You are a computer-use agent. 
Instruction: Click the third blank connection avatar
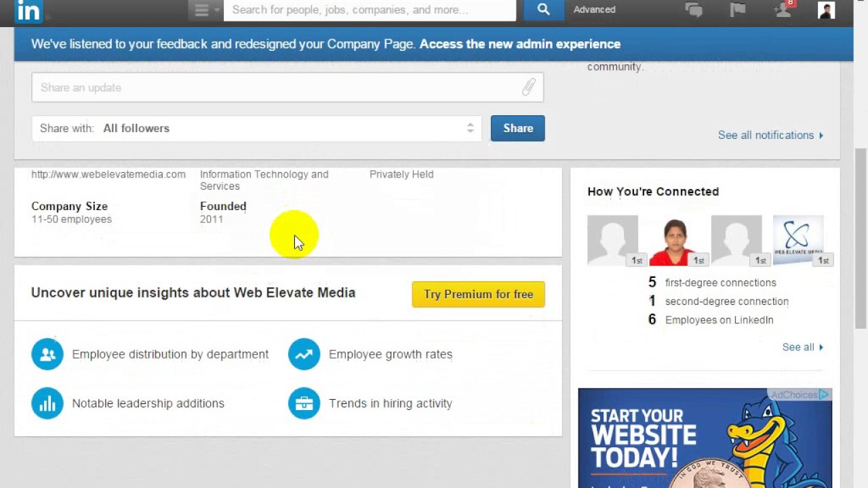[736, 241]
